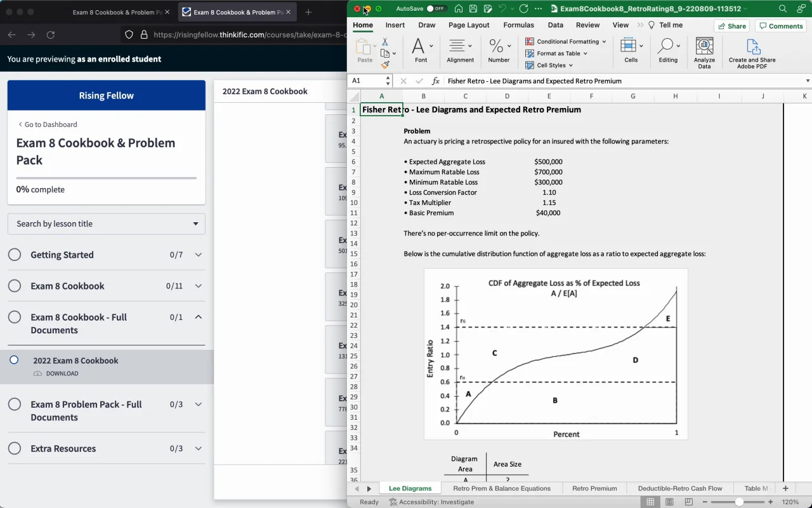Open the Home icon in Excel title bar

[x=458, y=9]
